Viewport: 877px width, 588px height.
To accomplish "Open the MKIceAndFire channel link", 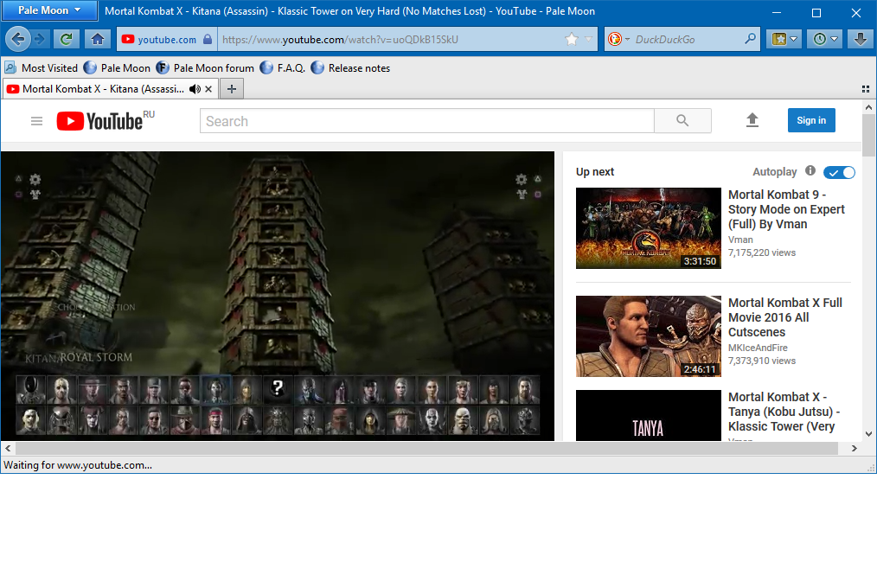I will 758,348.
